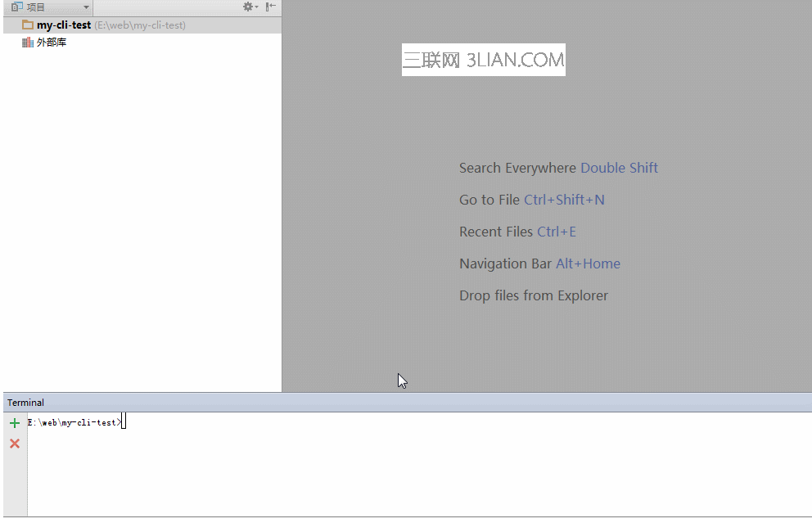Select the 外部库 tree node label
812x518 pixels.
coord(52,43)
